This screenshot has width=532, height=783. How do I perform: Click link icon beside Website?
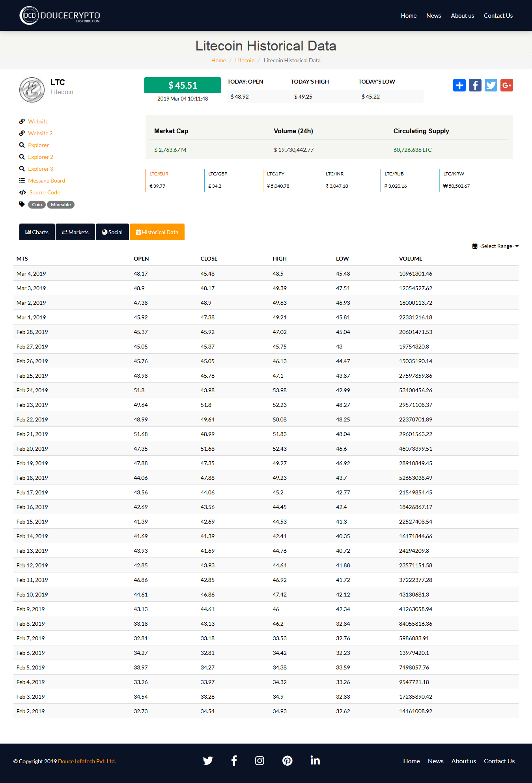[x=22, y=121]
